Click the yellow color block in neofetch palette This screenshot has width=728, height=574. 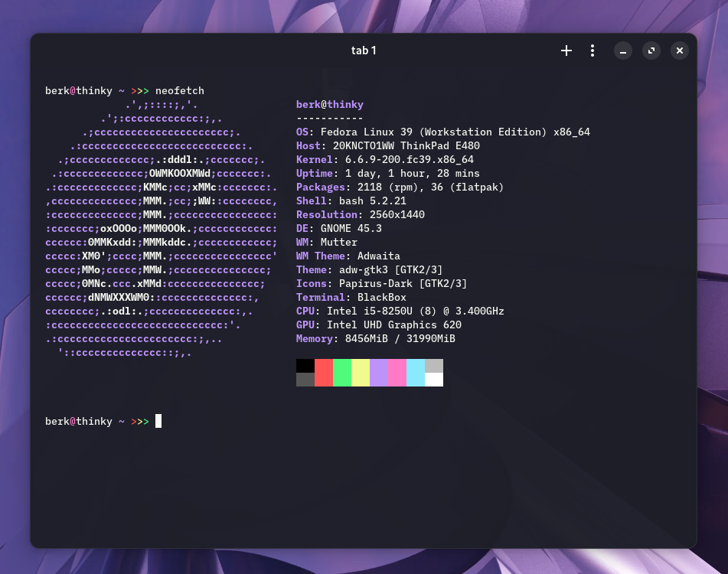tap(361, 373)
